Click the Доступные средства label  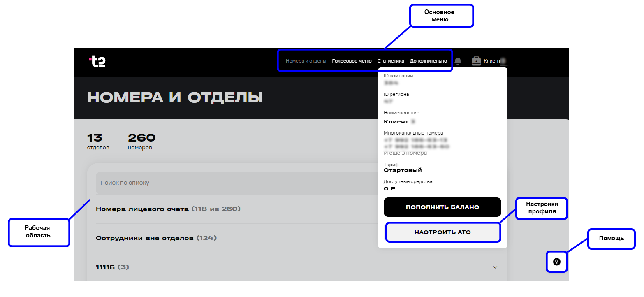point(408,181)
